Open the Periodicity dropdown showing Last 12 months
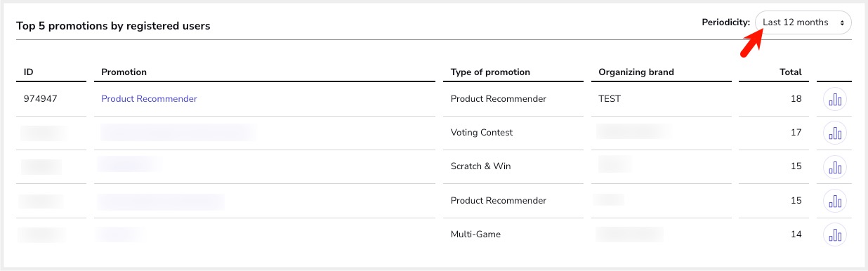 (x=803, y=22)
